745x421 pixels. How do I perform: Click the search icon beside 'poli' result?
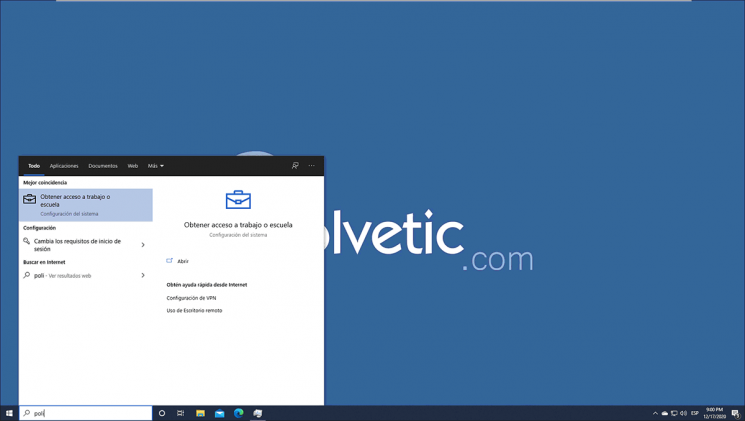[27, 275]
